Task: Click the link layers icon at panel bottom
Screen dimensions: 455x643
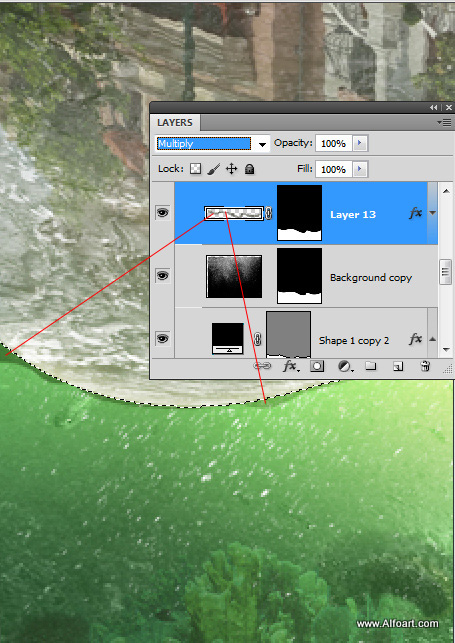Action: point(262,366)
